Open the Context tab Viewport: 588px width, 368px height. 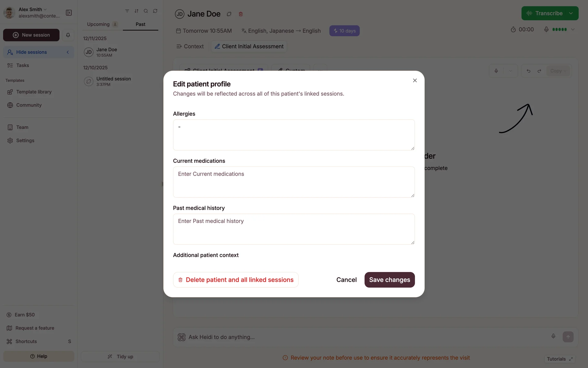point(190,46)
